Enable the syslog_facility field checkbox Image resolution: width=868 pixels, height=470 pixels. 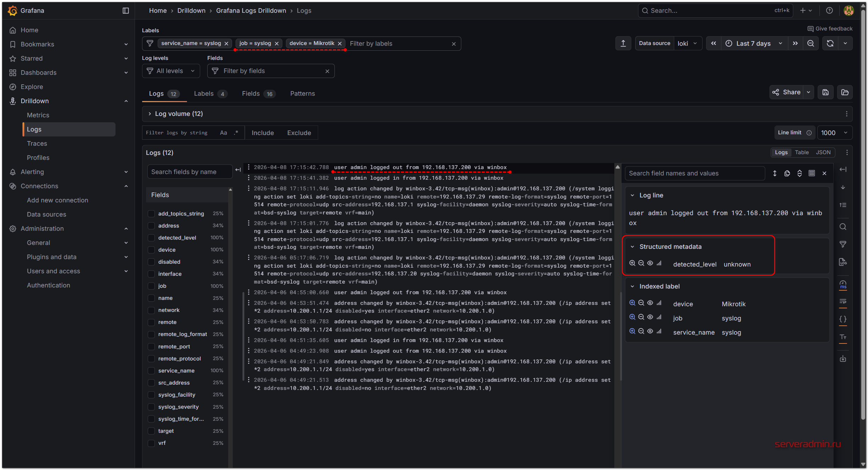(151, 395)
